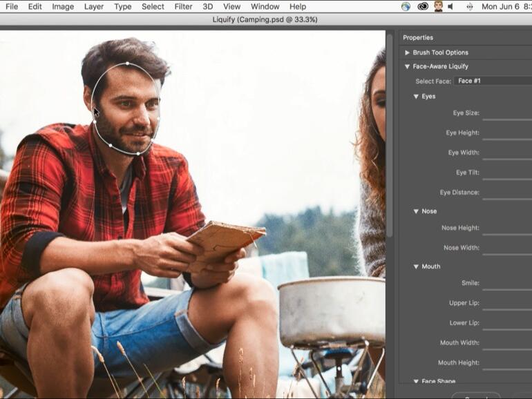Viewport: 532px width, 399px height.
Task: Open the 3D menu
Action: (x=208, y=6)
